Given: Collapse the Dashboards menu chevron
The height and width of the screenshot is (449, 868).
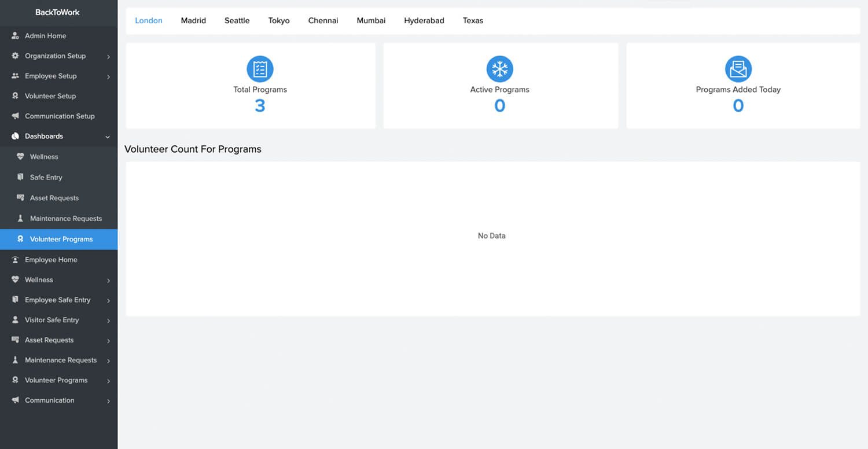Looking at the screenshot, I should [108, 137].
